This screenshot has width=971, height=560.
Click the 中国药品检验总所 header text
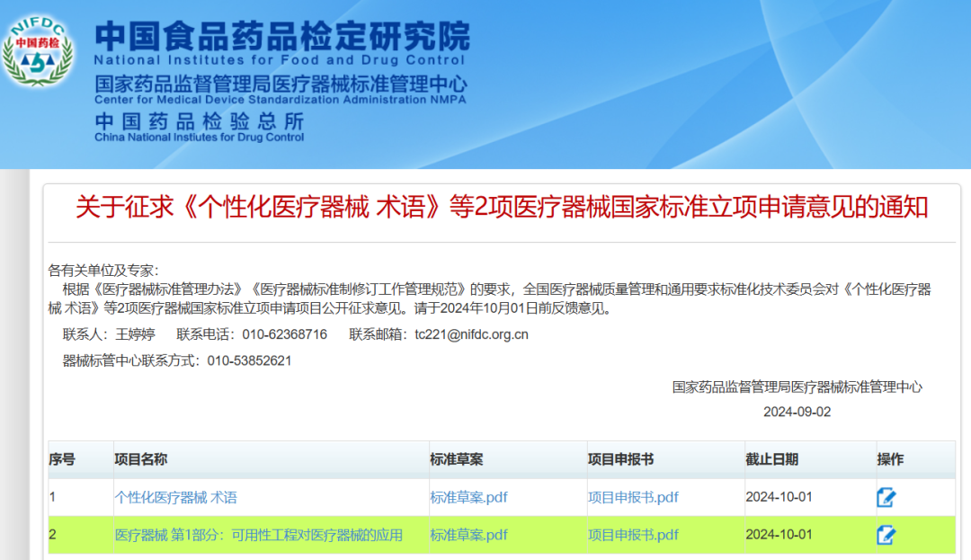(x=199, y=121)
